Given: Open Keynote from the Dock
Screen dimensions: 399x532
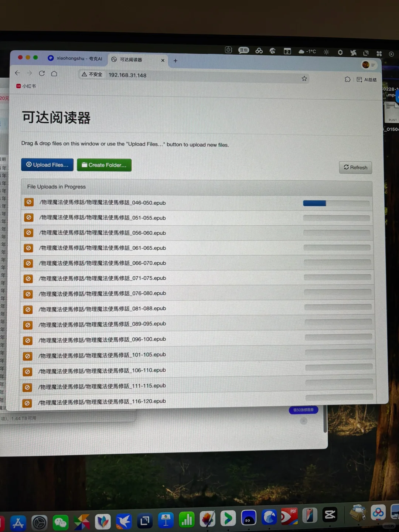Looking at the screenshot, I should pos(166,521).
